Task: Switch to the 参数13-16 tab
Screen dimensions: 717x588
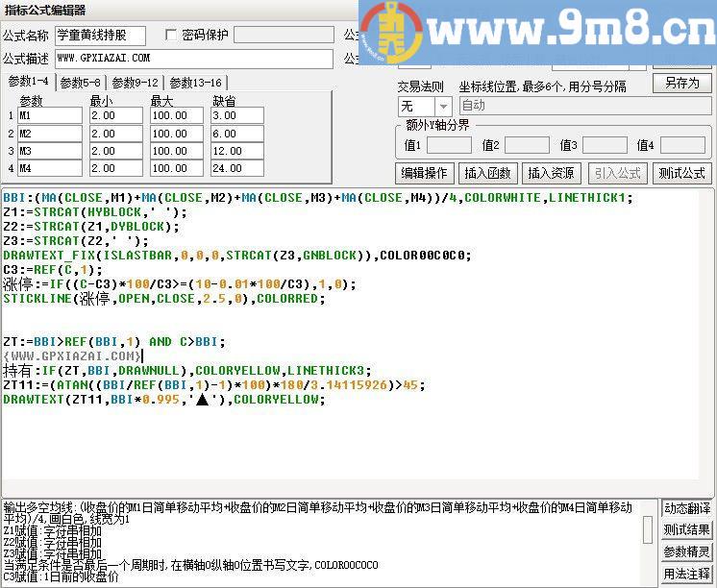Action: coord(195,83)
